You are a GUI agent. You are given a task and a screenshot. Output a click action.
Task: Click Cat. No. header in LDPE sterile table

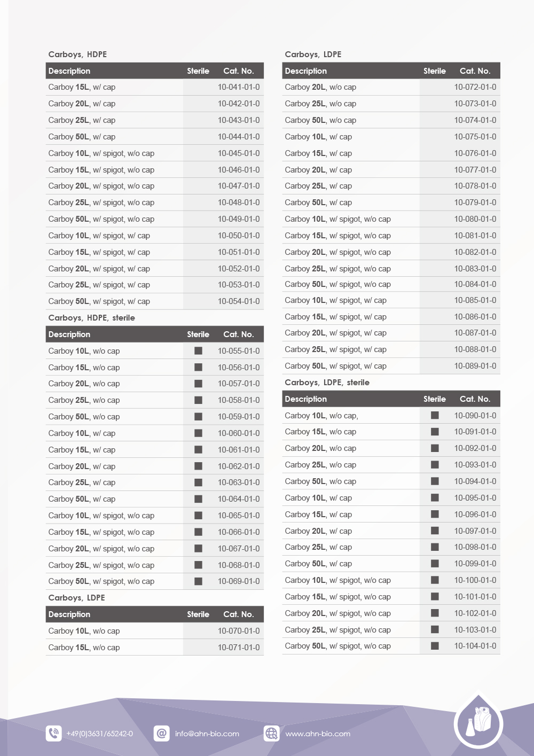[475, 399]
